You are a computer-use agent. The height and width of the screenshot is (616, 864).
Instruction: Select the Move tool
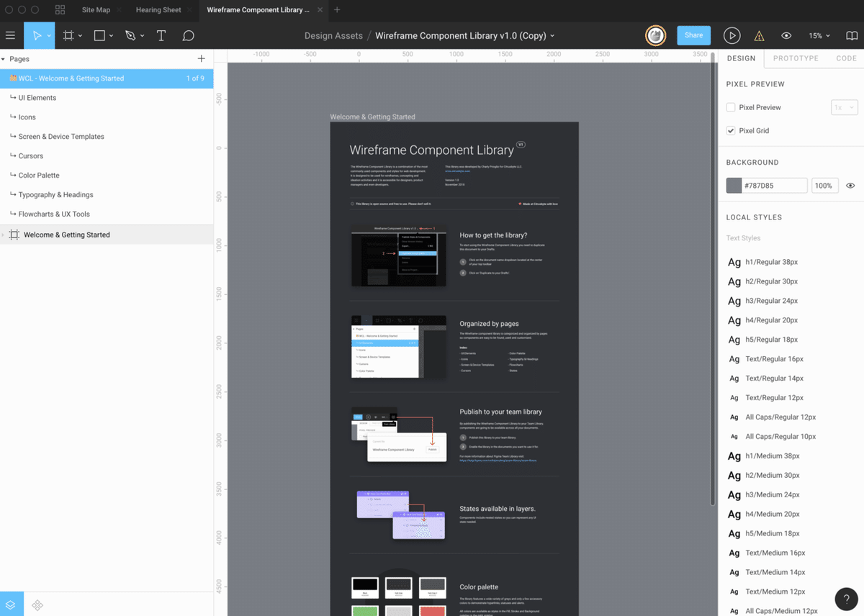pos(36,35)
